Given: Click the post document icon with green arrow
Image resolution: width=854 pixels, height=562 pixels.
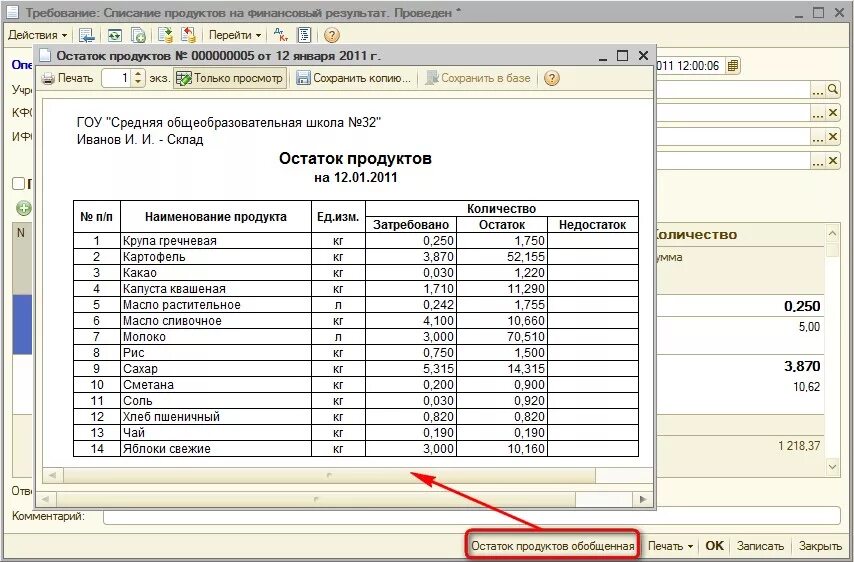Looking at the screenshot, I should point(165,35).
